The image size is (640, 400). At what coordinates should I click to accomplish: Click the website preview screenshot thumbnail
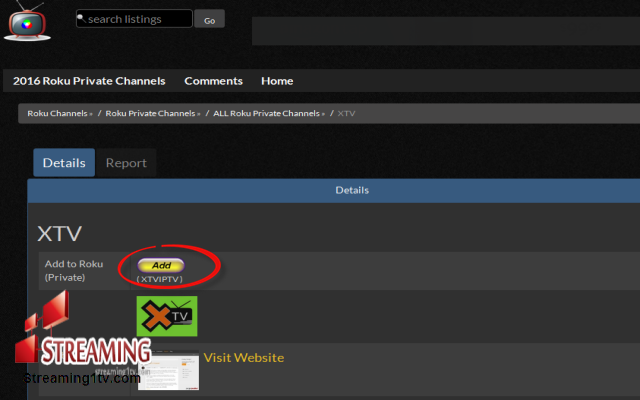[x=169, y=370]
